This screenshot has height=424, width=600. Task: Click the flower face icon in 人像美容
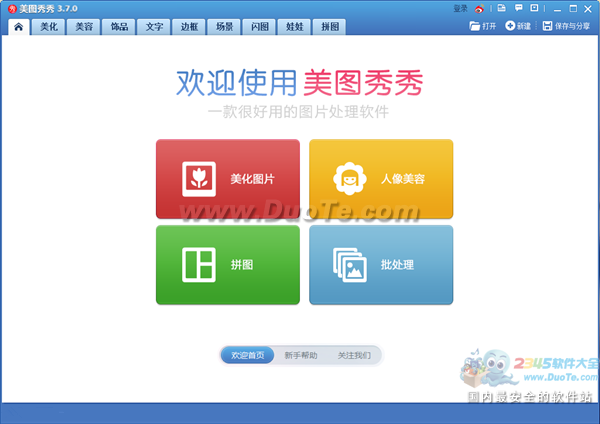349,179
